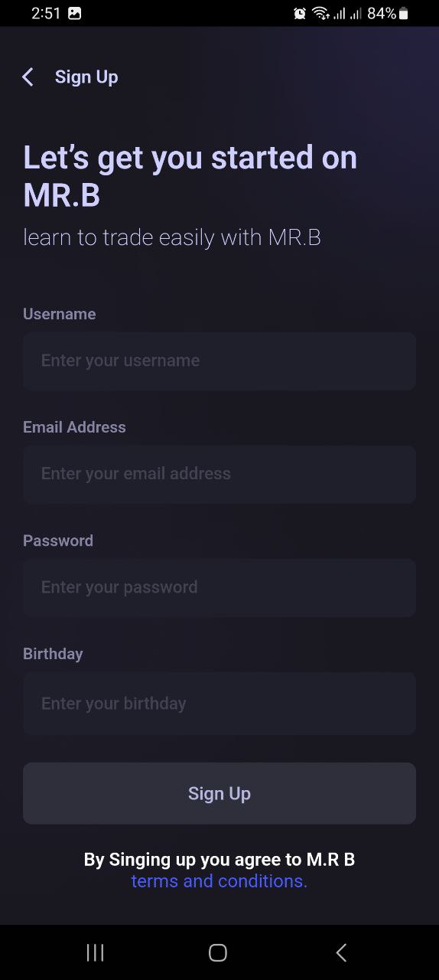The height and width of the screenshot is (980, 439).
Task: Focus the username input field
Action: pyautogui.click(x=219, y=361)
